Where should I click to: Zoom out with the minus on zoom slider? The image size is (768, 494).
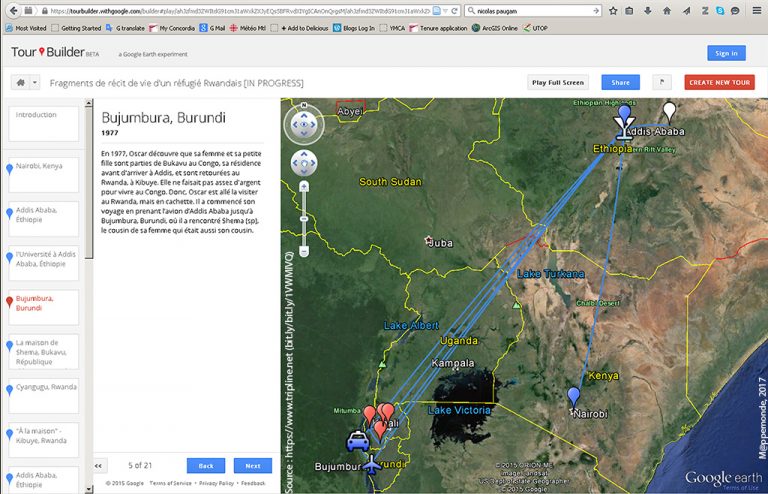pos(304,251)
